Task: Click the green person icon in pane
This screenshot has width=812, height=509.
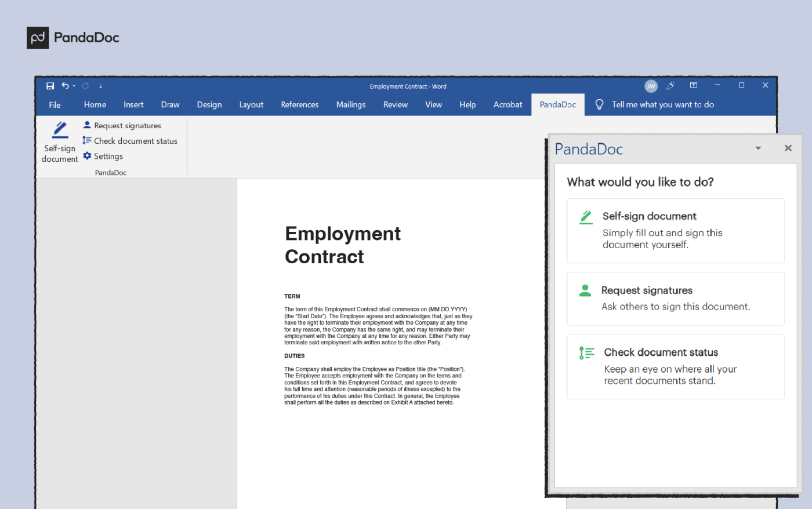Action: click(585, 290)
